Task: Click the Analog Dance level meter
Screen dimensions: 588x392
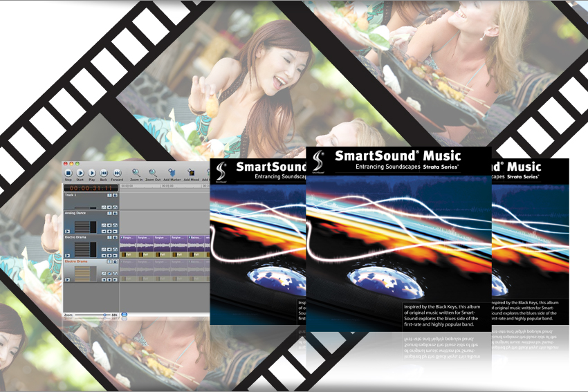Action: (x=86, y=227)
